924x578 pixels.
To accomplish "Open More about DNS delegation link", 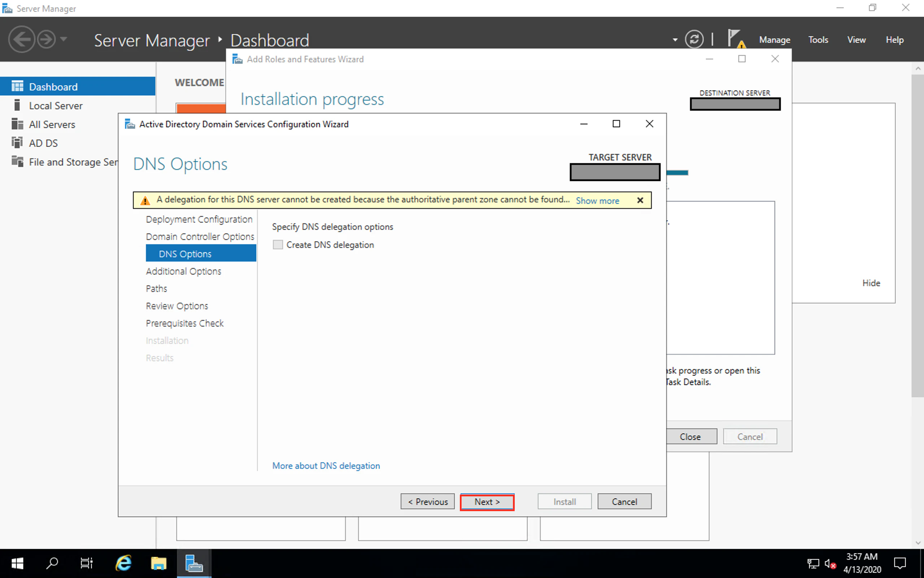I will 326,466.
